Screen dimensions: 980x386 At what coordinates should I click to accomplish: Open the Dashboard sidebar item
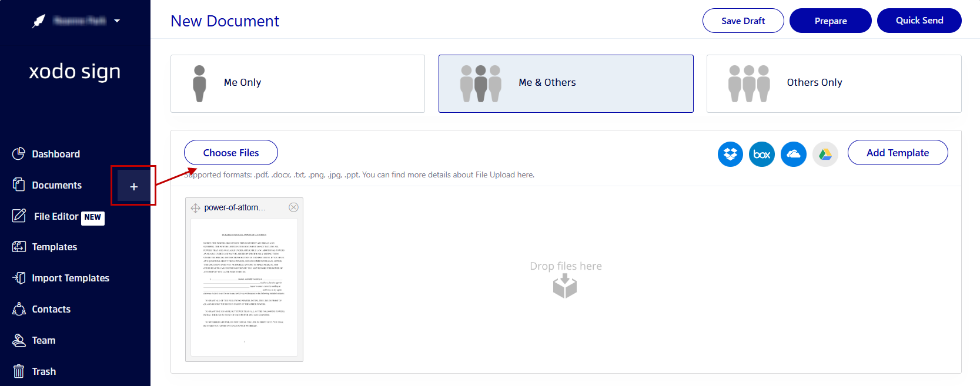[x=56, y=154]
